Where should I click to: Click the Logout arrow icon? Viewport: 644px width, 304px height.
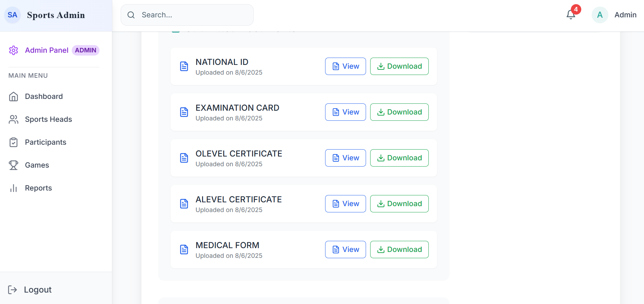[12, 290]
